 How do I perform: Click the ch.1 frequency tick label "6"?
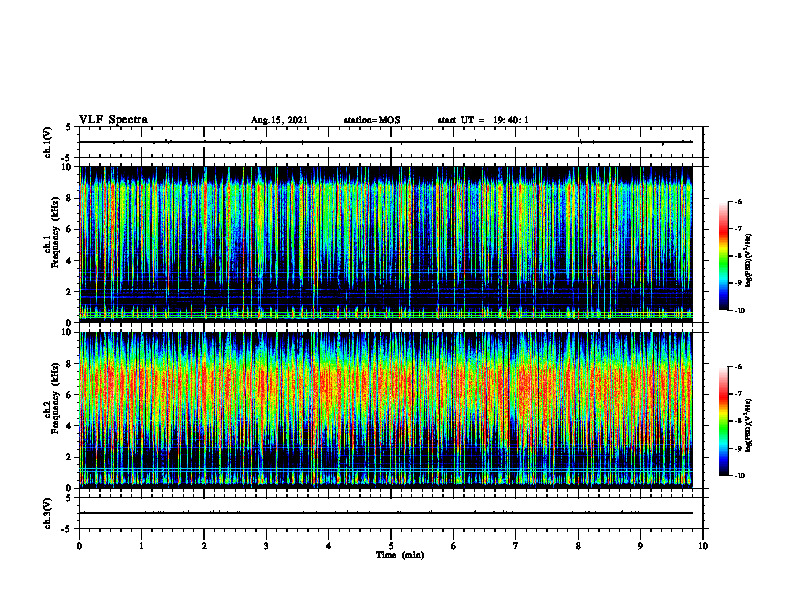tap(69, 229)
